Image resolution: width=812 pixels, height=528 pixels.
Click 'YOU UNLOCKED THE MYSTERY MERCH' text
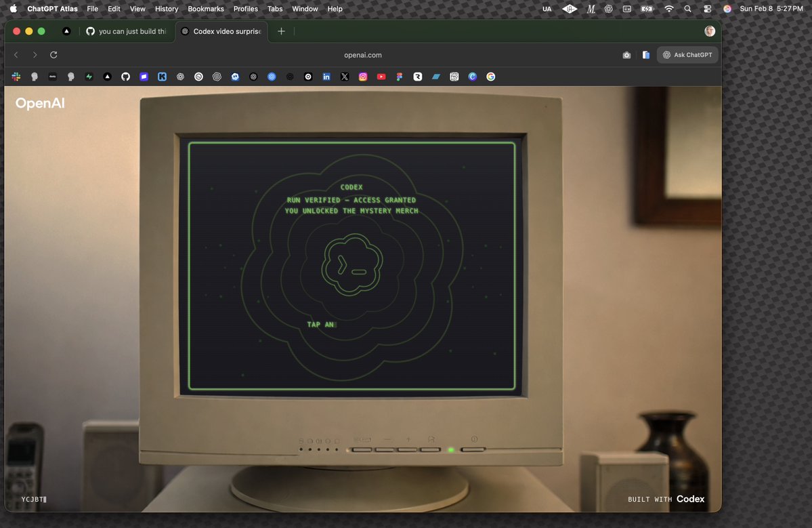pos(351,211)
